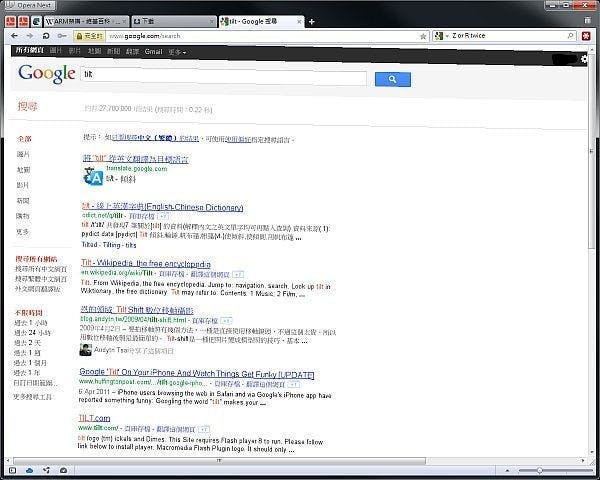This screenshot has height=480, width=600.
Task: Open Google settings gear icon
Action: (584, 60)
